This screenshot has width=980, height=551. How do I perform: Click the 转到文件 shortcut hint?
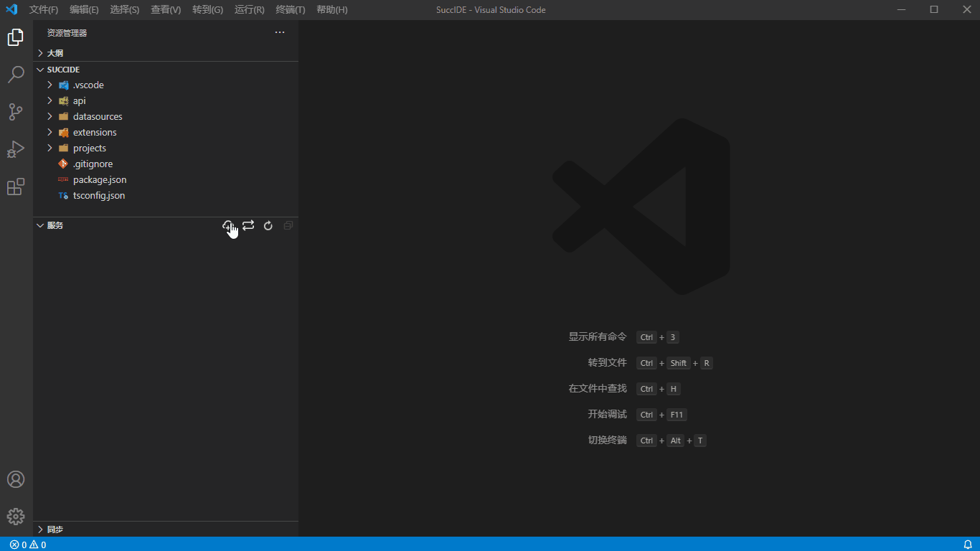point(608,363)
